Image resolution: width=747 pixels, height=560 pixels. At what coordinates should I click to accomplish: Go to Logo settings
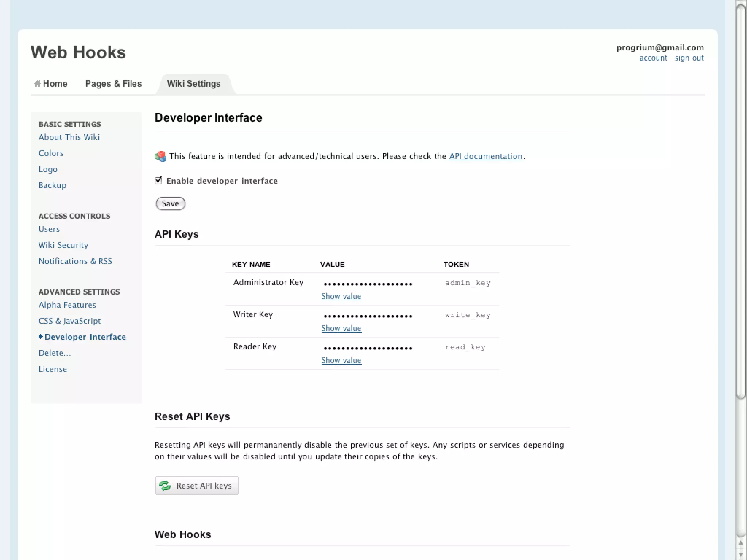[x=48, y=169]
